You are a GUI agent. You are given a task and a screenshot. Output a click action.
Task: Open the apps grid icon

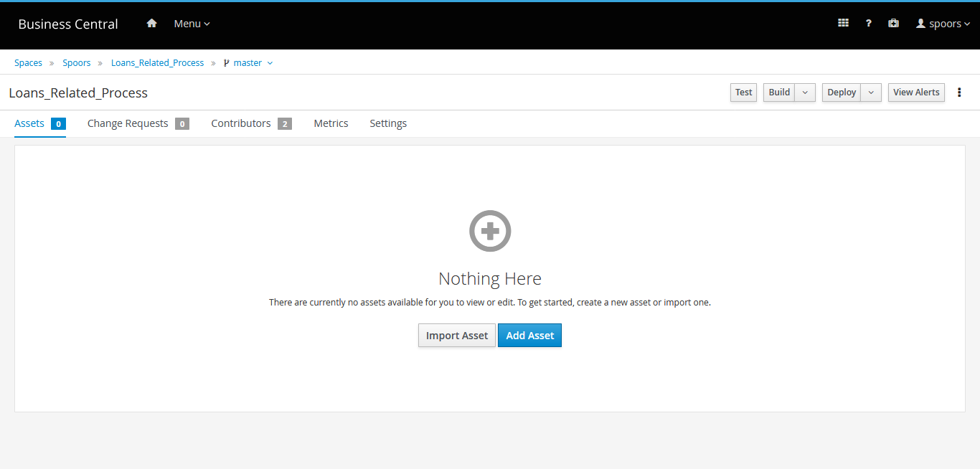843,24
